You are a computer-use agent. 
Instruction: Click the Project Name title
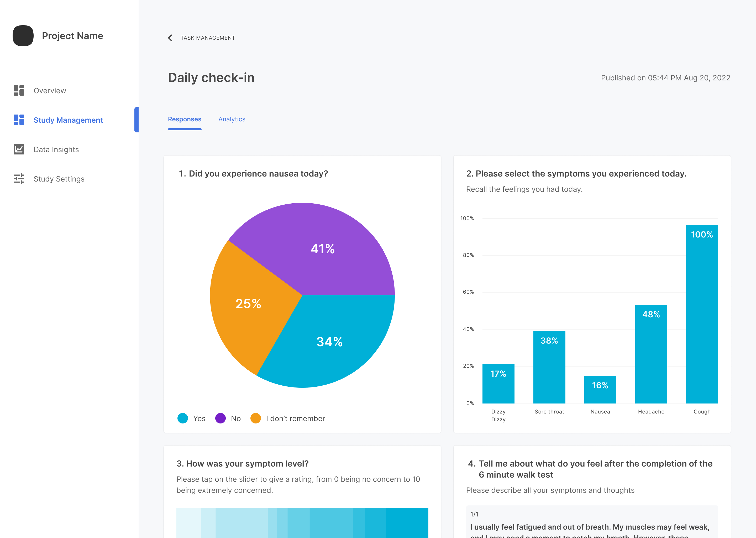pyautogui.click(x=72, y=36)
